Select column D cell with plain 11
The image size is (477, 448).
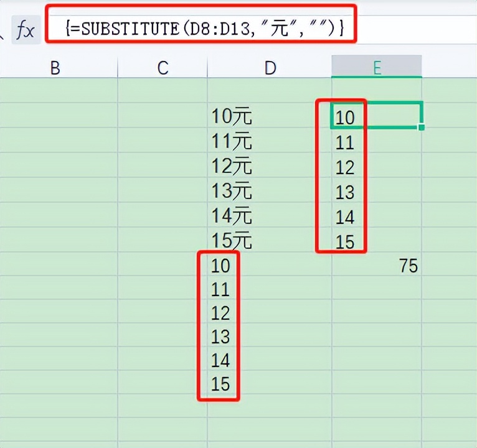[x=270, y=288]
